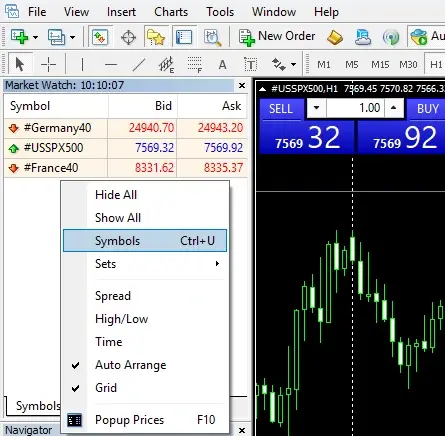
Task: Select the Draw Vertical Line tool
Action: click(82, 64)
